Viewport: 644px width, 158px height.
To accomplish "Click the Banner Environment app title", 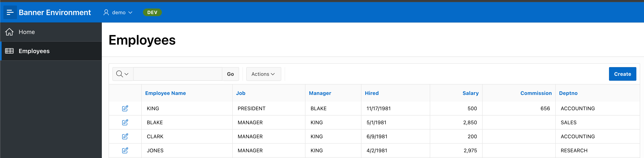I will (55, 12).
